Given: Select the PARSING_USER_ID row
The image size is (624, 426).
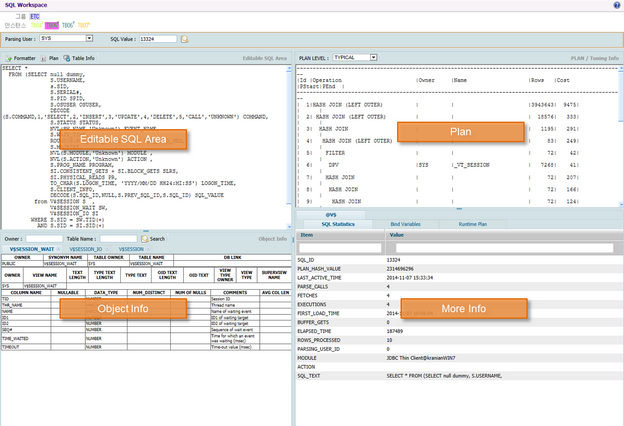Looking at the screenshot, I should 460,349.
